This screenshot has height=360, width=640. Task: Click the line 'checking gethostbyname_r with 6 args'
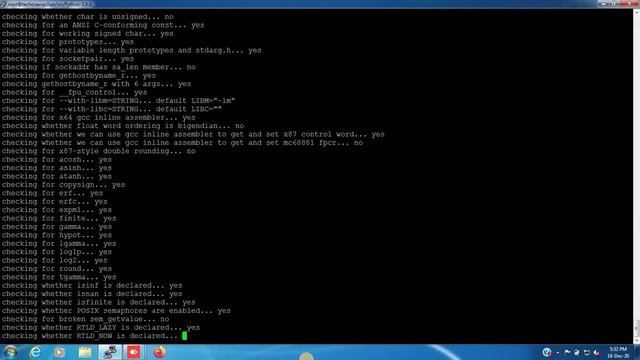(96, 84)
